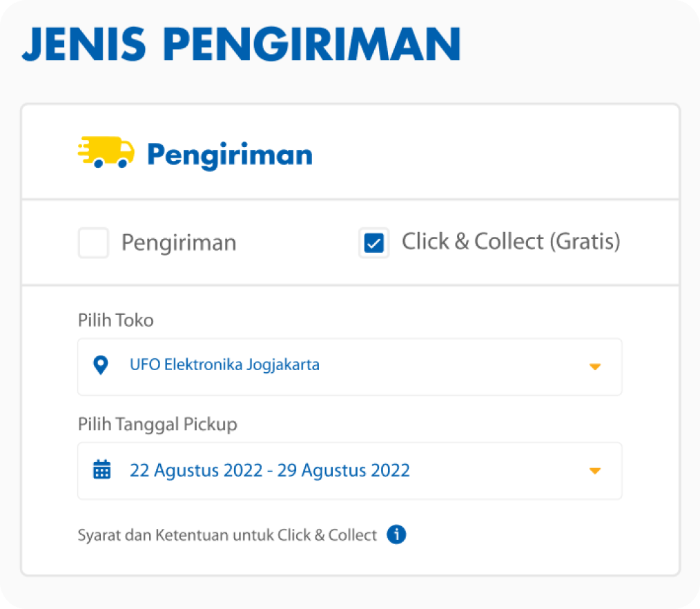Select the Pengiriman option label
700x609 pixels.
click(x=179, y=243)
